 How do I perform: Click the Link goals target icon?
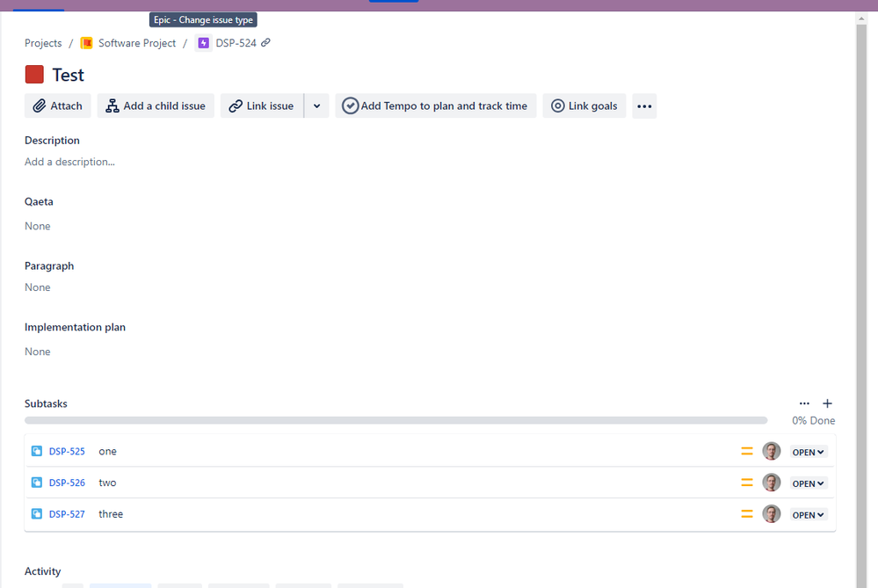click(x=558, y=105)
